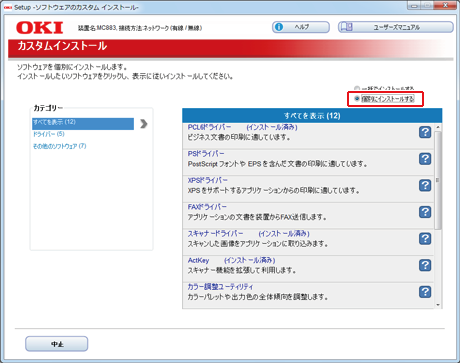The image size is (460, 363).
Task: Click the ヘルプ button
Action: (x=301, y=27)
